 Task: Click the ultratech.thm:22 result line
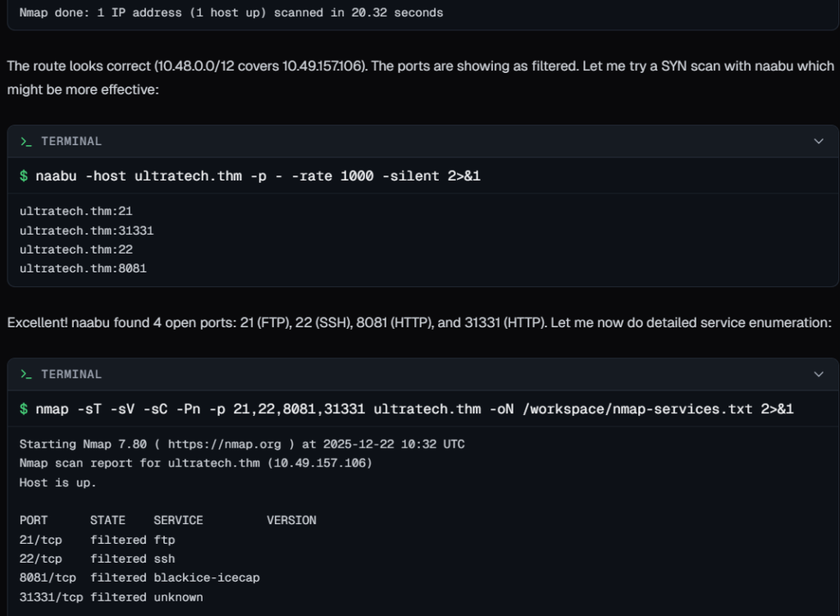(x=75, y=249)
